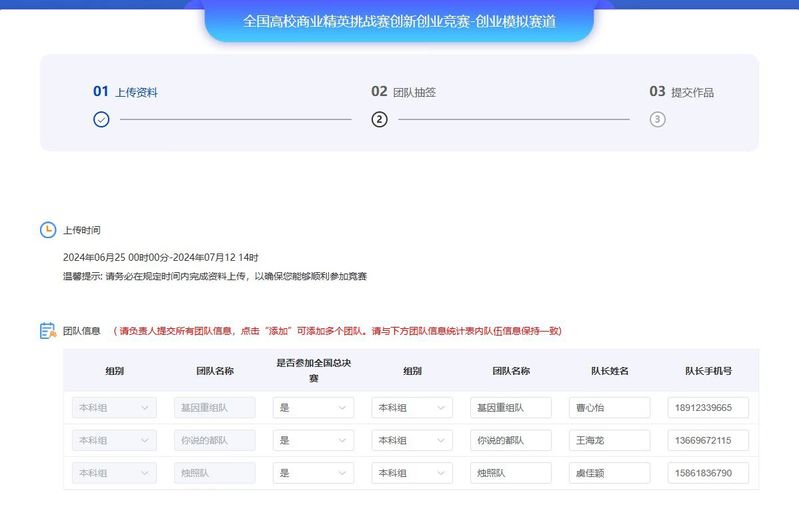Click the editable team name field 你说的都队
799x517 pixels.
510,440
